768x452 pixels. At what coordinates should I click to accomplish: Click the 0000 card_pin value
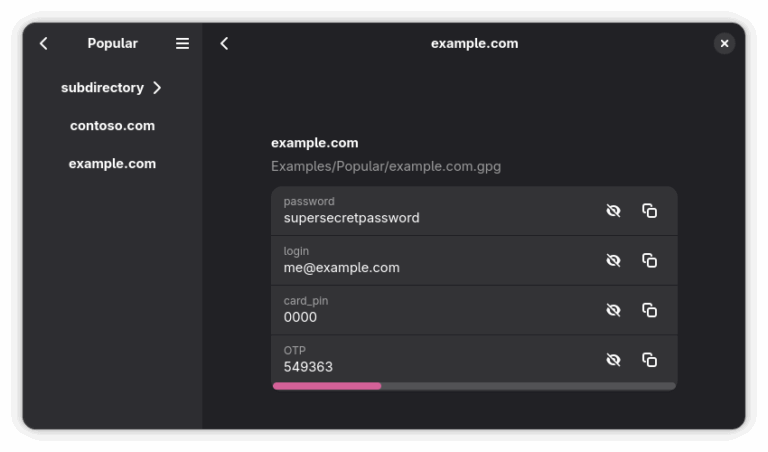(x=300, y=317)
